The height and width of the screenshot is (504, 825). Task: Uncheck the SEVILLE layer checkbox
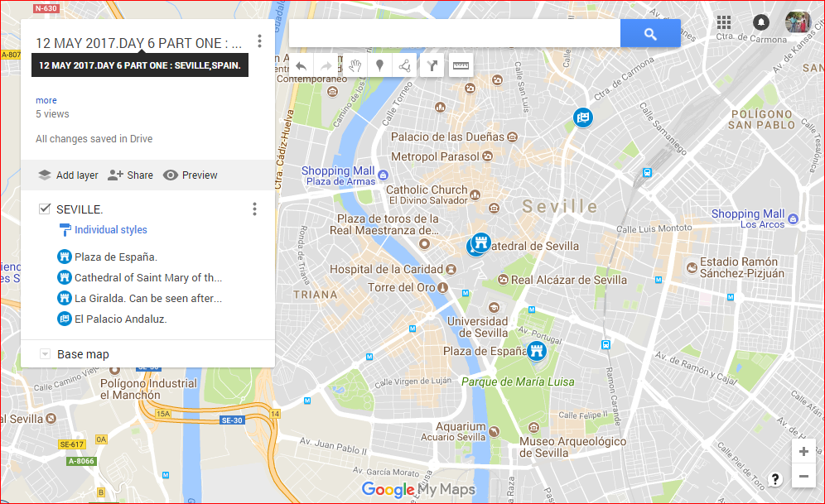pos(45,209)
